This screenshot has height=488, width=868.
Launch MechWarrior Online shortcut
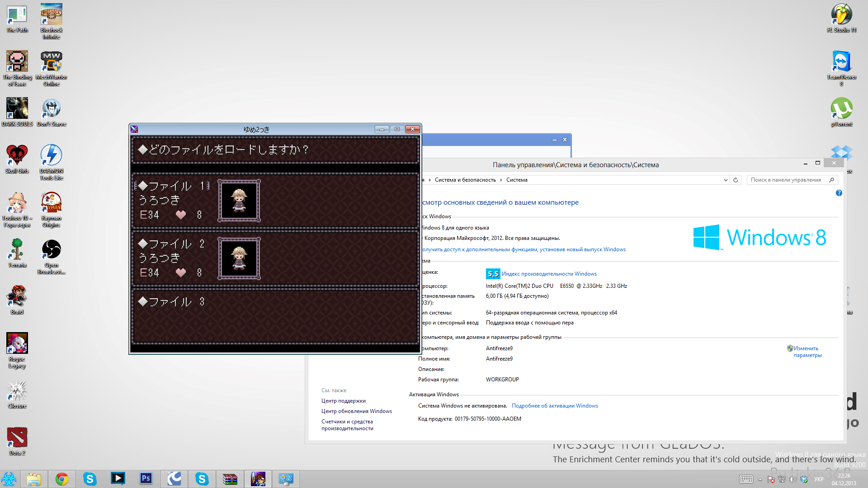tap(52, 68)
